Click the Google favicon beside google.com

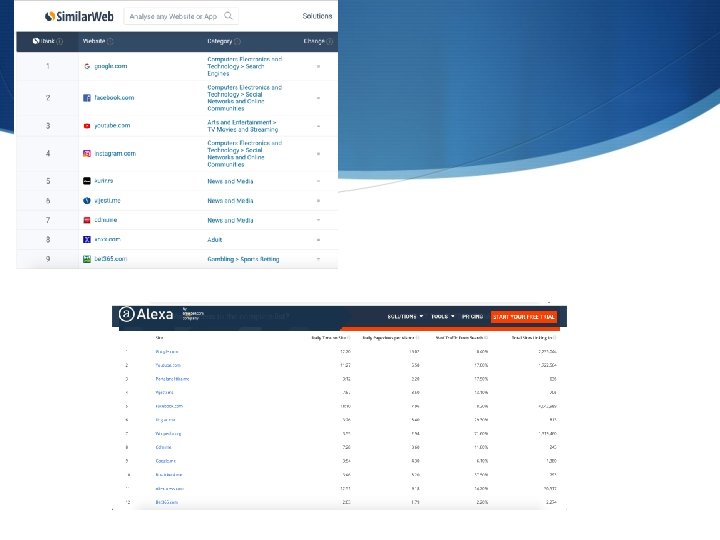(x=87, y=66)
